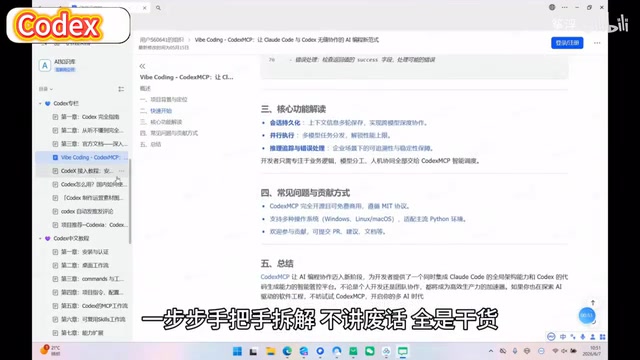
Task: Click the volume tray icon
Action: pos(564,351)
